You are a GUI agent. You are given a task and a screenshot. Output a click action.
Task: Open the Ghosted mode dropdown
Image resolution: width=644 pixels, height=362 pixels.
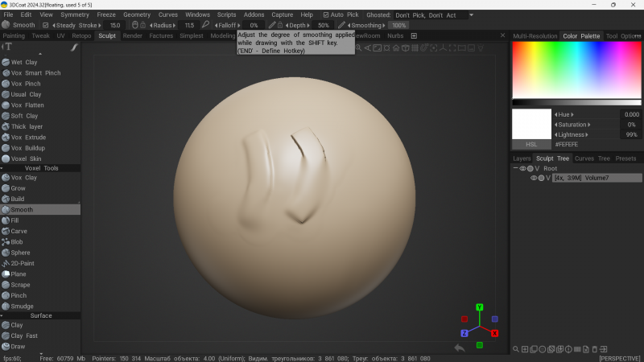click(471, 14)
